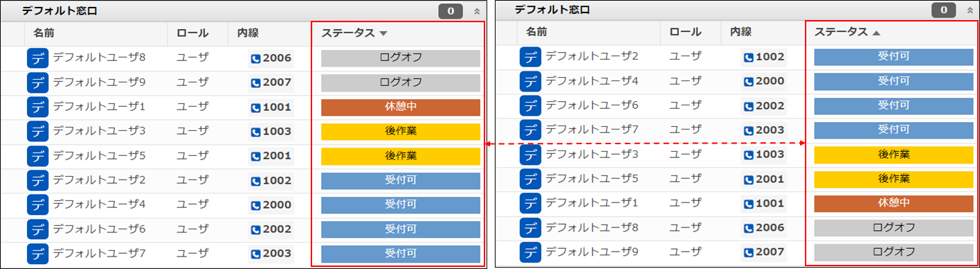The height and width of the screenshot is (269, 980).
Task: Click 後作業 status of デフォルトユーザ3 in right panel
Action: (893, 155)
